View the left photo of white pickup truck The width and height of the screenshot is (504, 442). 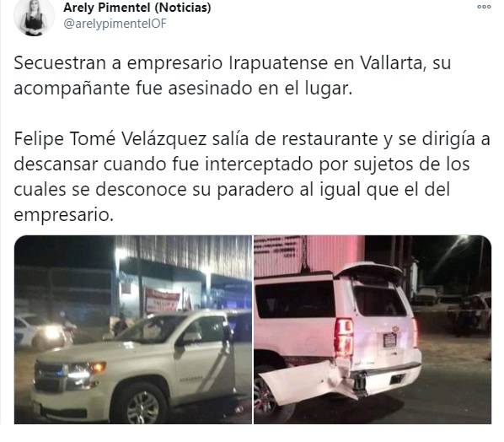[x=133, y=330]
